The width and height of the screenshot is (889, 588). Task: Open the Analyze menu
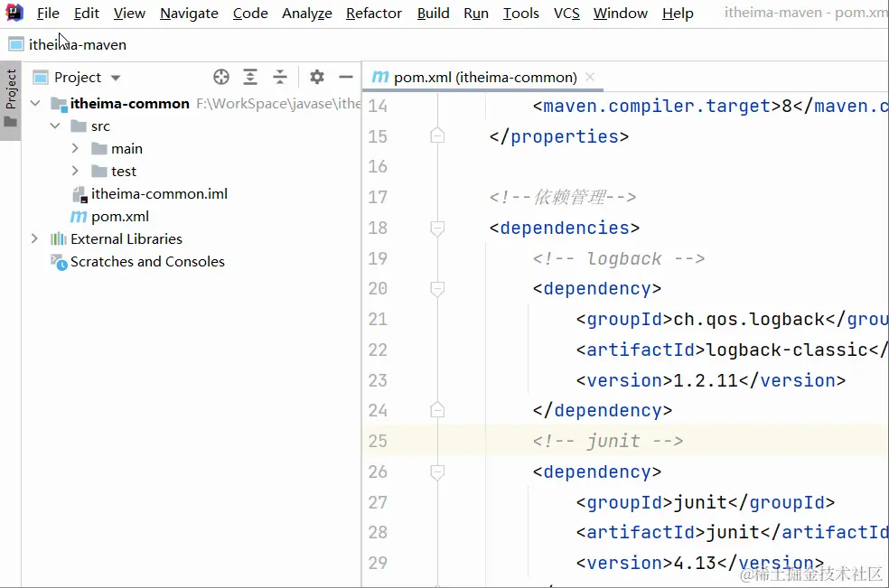point(307,13)
